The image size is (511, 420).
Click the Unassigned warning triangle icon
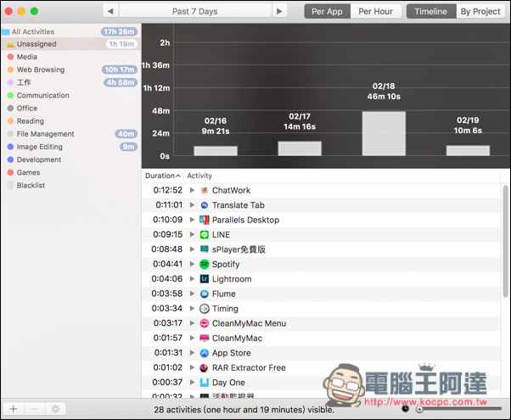coord(10,44)
